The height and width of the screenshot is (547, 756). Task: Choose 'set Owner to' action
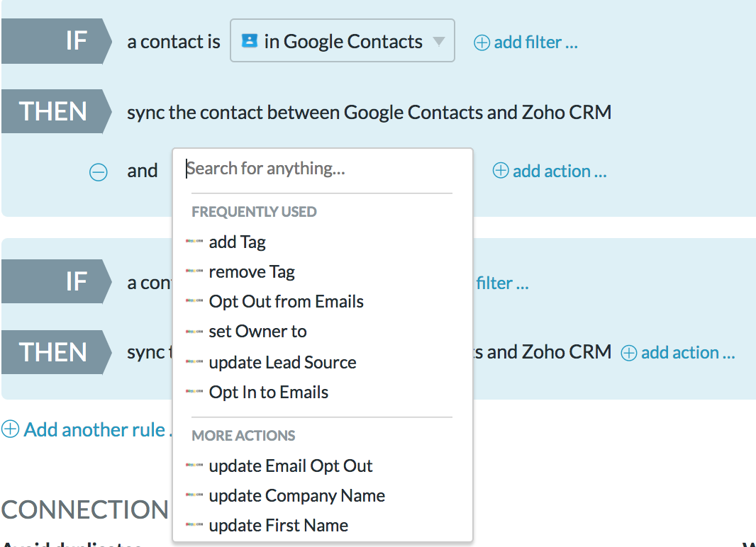pyautogui.click(x=258, y=332)
